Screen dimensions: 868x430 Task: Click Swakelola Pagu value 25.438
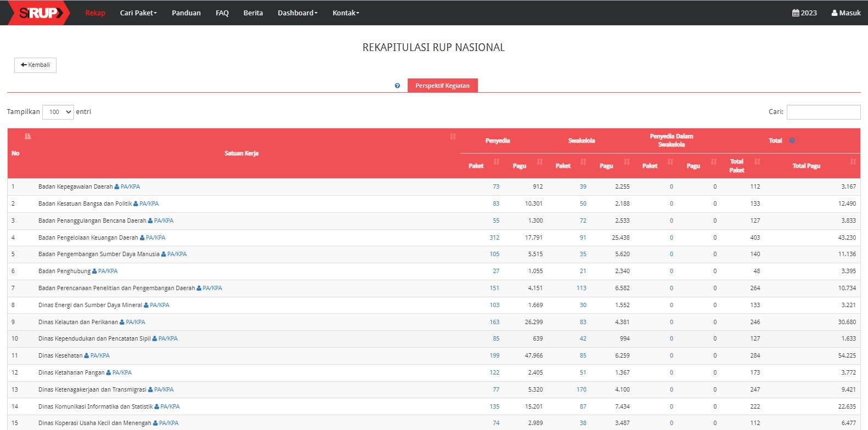(621, 237)
